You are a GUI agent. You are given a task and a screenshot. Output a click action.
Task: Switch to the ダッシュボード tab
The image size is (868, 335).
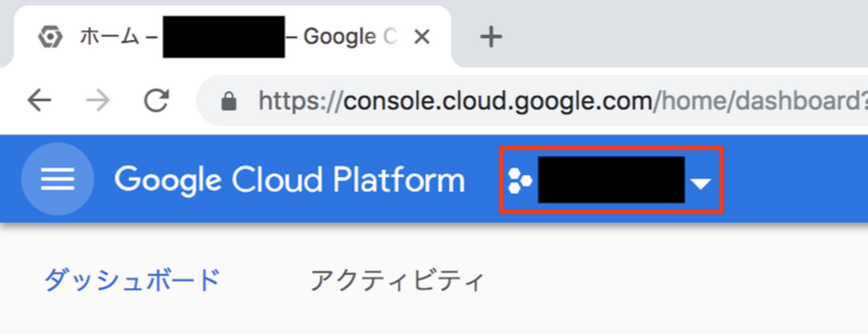point(132,281)
